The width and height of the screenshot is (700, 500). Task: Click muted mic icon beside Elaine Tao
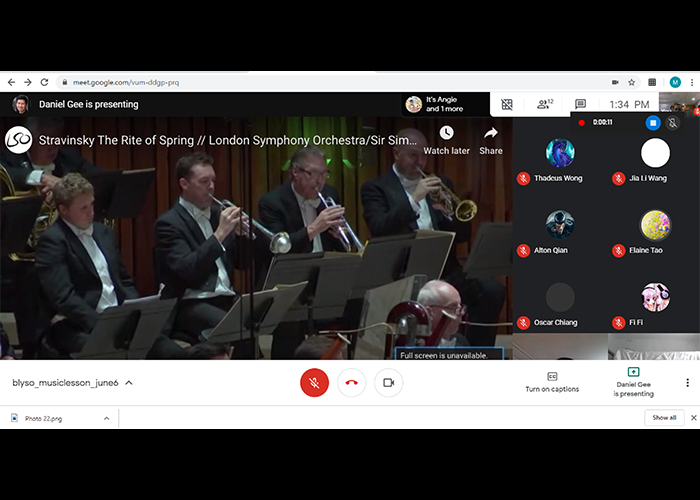click(618, 250)
